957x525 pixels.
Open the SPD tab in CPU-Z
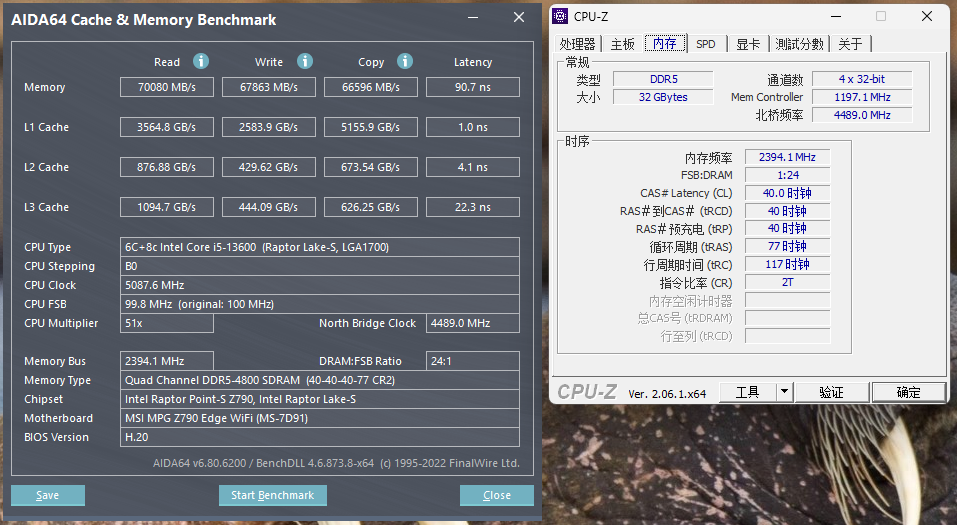point(706,44)
